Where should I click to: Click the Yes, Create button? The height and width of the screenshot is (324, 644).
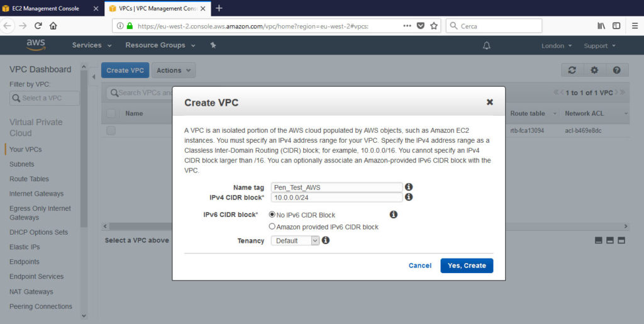467,265
